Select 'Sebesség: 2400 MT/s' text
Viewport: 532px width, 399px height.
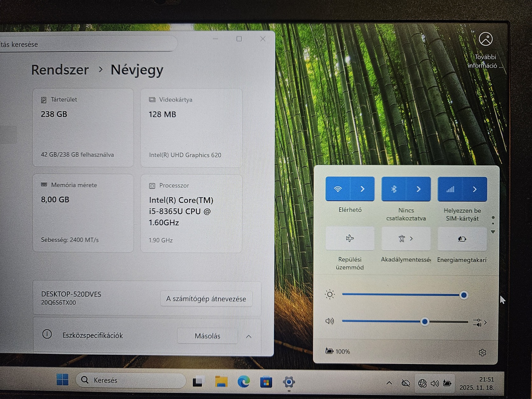tap(70, 240)
